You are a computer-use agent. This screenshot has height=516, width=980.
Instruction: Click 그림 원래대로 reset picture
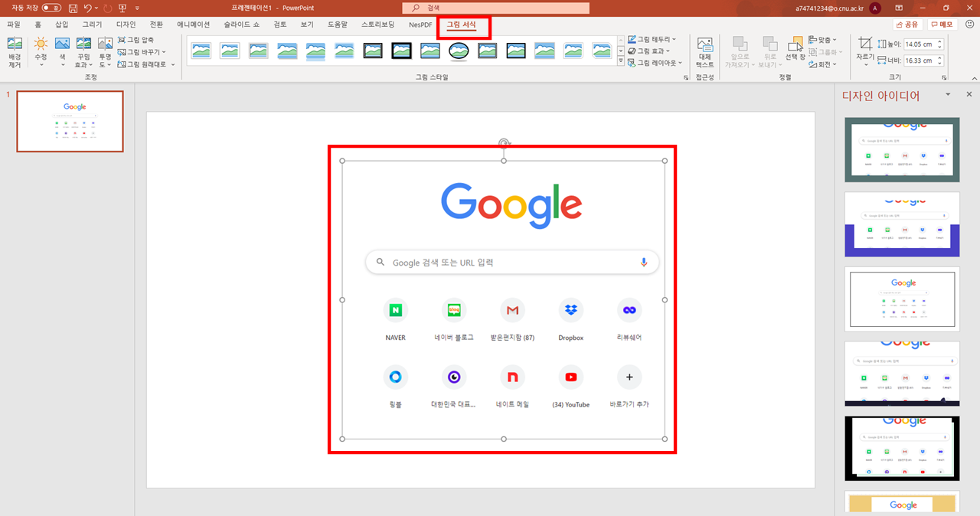click(x=142, y=64)
